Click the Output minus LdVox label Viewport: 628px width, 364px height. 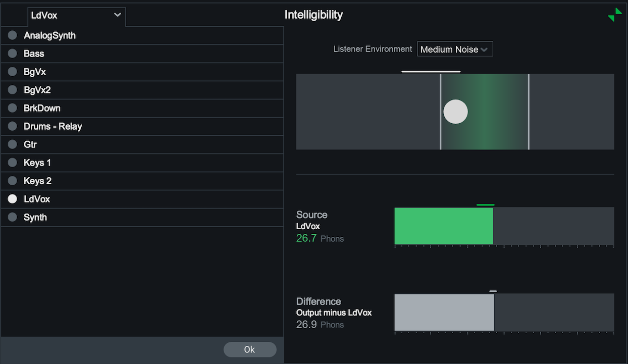pyautogui.click(x=334, y=313)
